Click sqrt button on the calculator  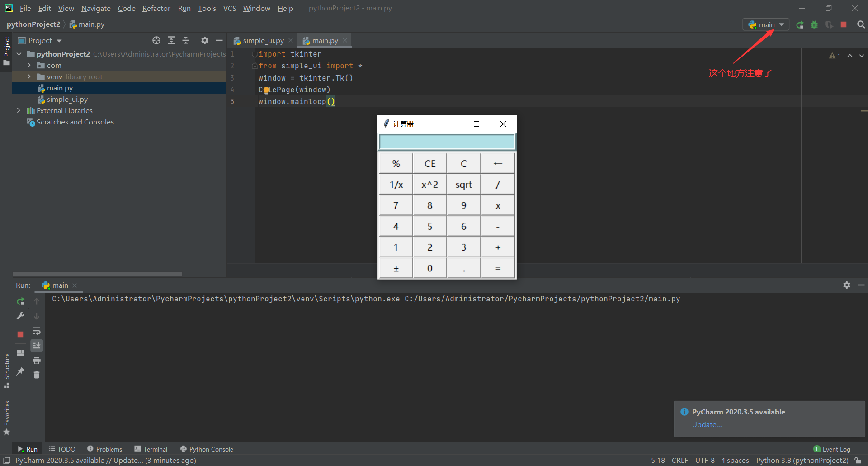(463, 184)
